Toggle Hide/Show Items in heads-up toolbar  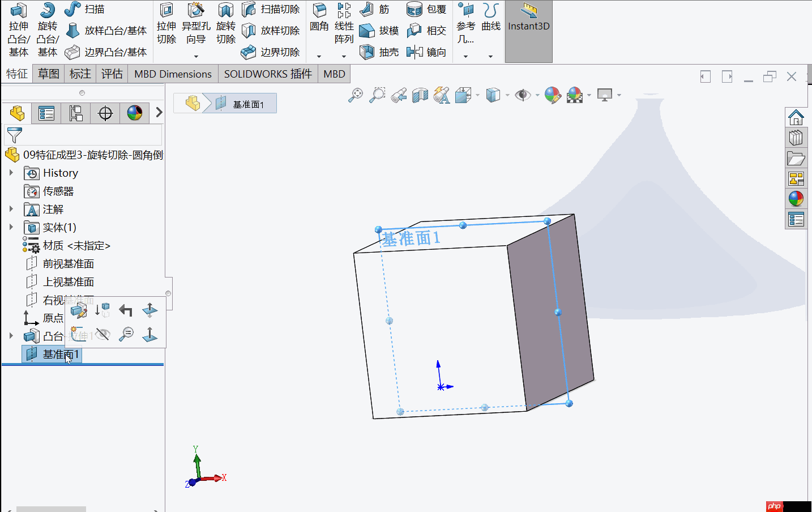522,95
